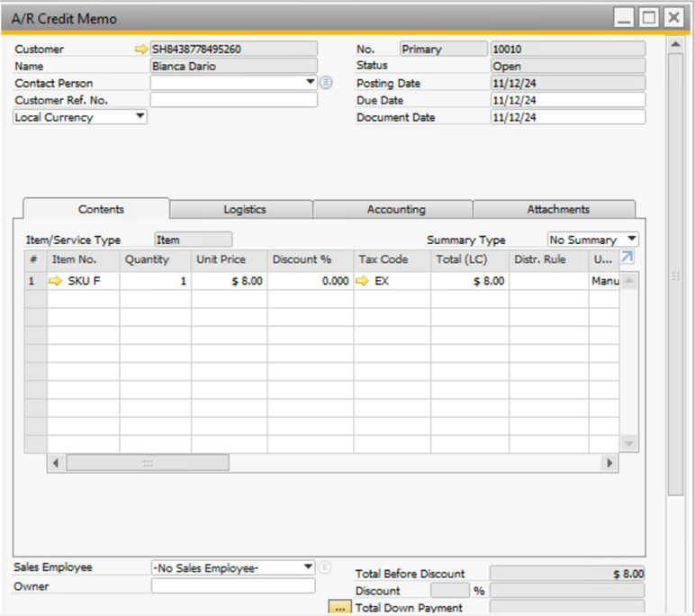Click the Tax Code column header
This screenshot has width=695, height=616.
pyautogui.click(x=393, y=259)
